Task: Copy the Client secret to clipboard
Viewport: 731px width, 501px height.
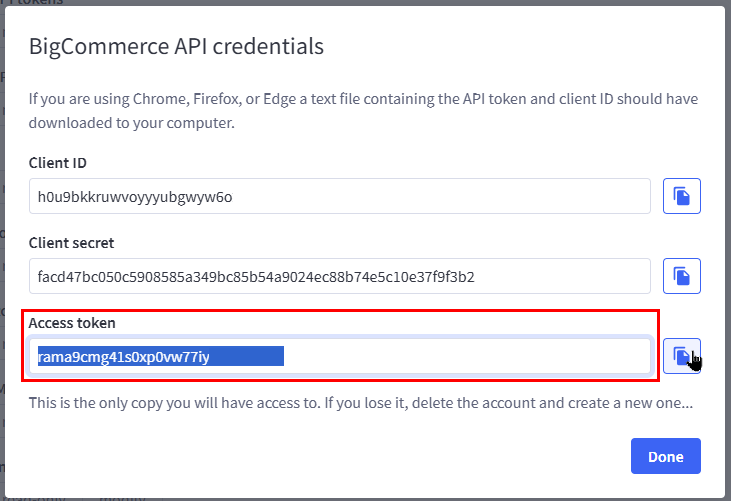Action: click(682, 275)
